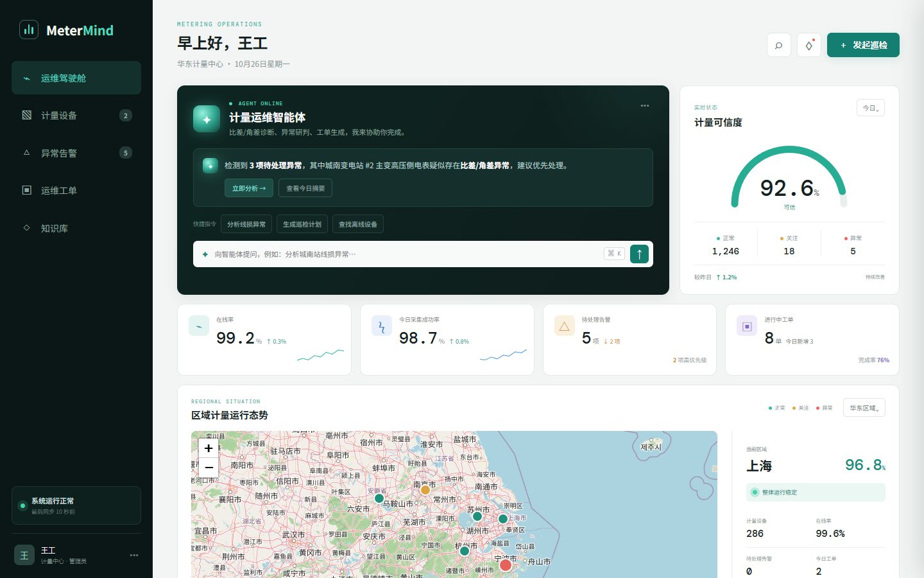Click the green marker near 苏州市
Screen dimensions: 924x578
pos(477,516)
